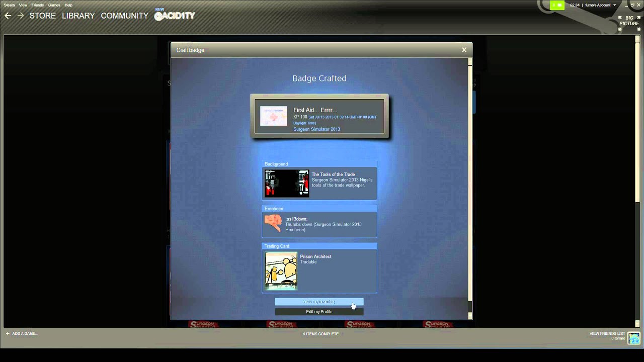644x362 pixels.
Task: Open the STORE section
Action: click(43, 16)
